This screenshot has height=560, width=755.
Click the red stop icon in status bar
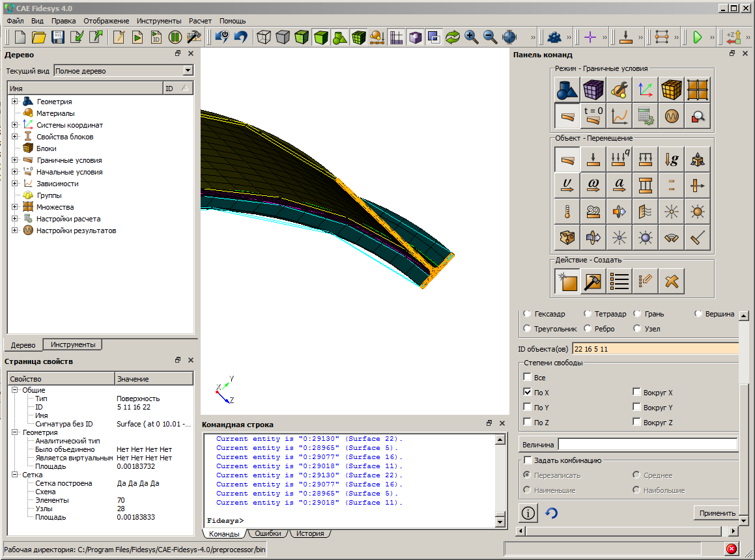click(x=732, y=549)
